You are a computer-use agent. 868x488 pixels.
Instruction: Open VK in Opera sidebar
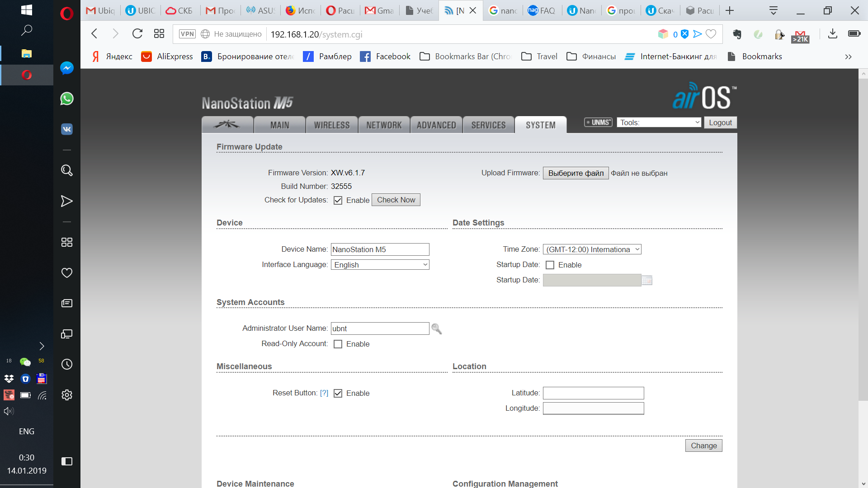(67, 129)
